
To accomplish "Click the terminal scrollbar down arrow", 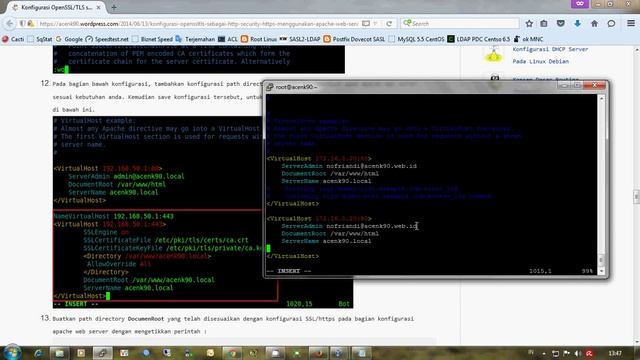I will tap(601, 271).
